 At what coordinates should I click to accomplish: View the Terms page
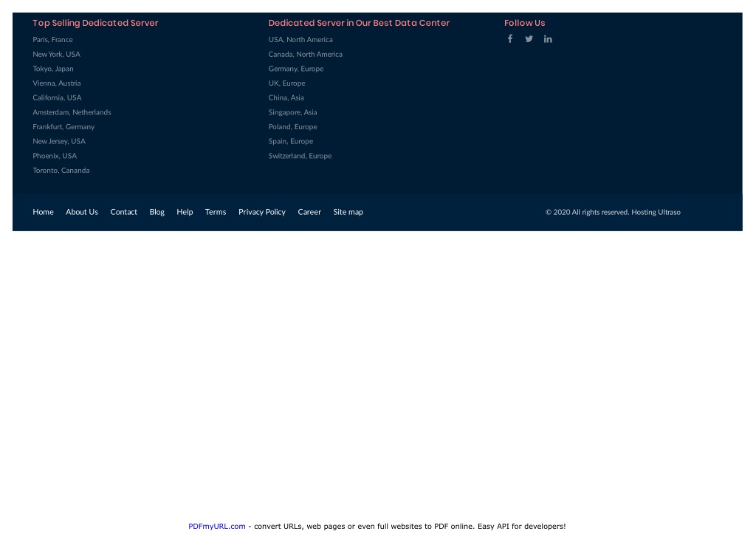coord(216,212)
